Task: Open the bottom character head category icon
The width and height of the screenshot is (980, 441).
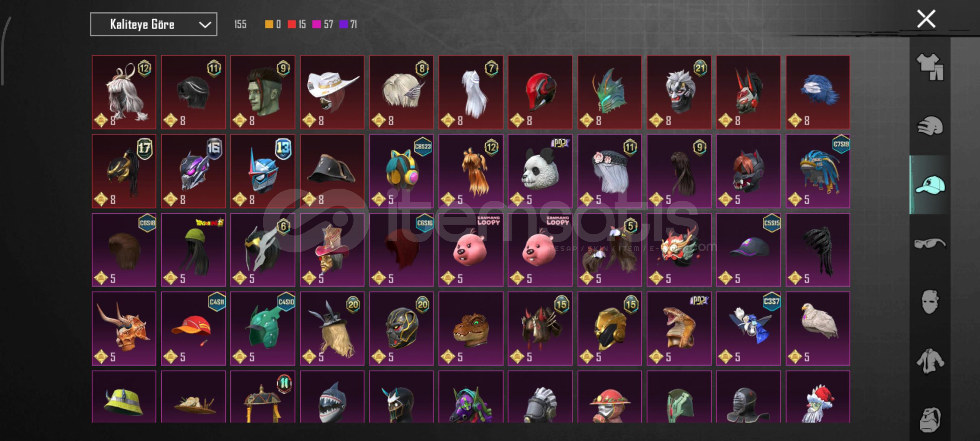Action: coord(930,420)
